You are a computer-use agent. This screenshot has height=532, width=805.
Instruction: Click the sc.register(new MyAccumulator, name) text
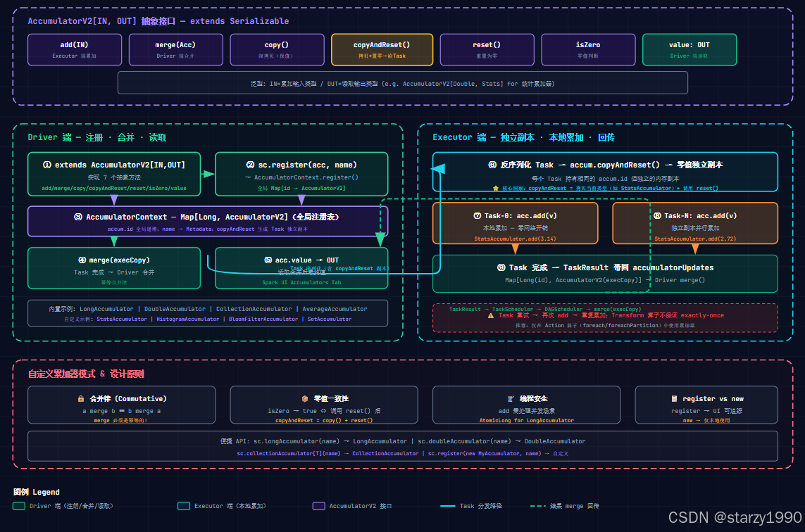pos(485,453)
